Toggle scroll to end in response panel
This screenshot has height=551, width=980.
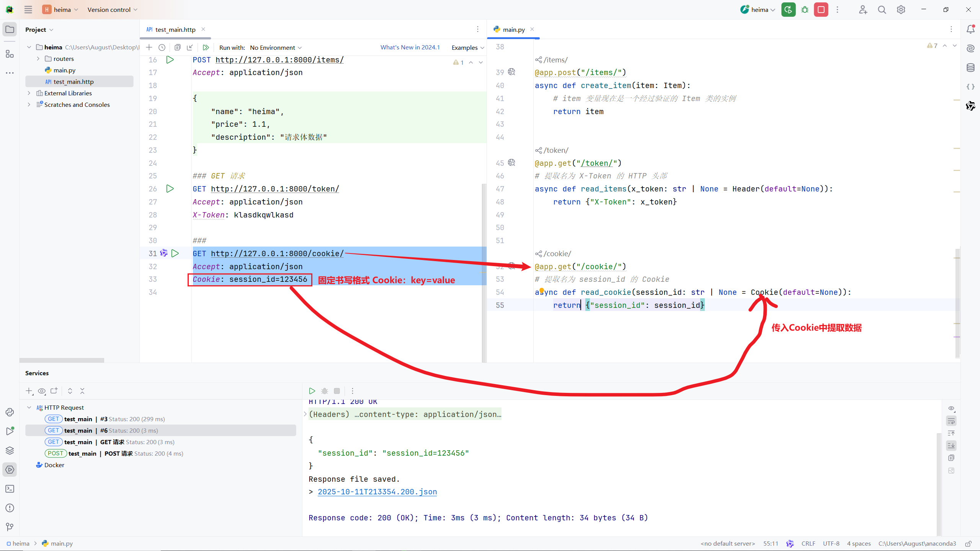(x=951, y=445)
